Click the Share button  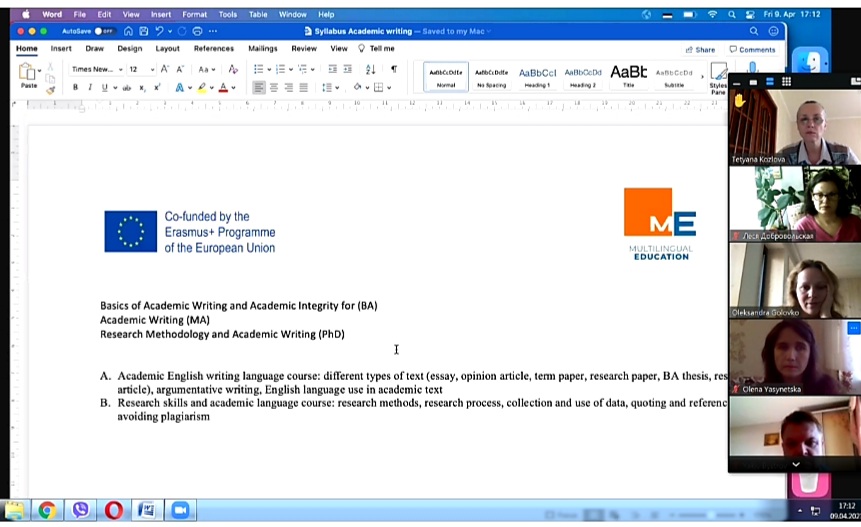(701, 49)
